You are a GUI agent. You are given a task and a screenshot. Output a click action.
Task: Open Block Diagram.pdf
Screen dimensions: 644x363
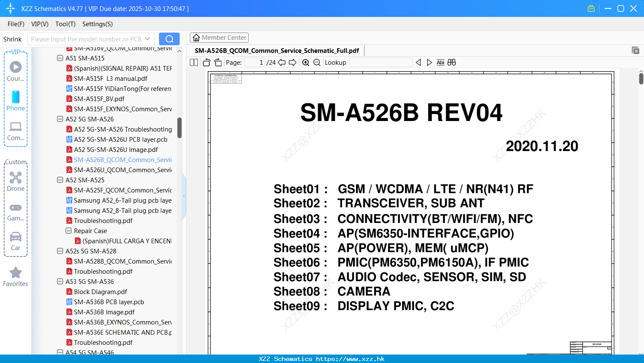coord(101,291)
